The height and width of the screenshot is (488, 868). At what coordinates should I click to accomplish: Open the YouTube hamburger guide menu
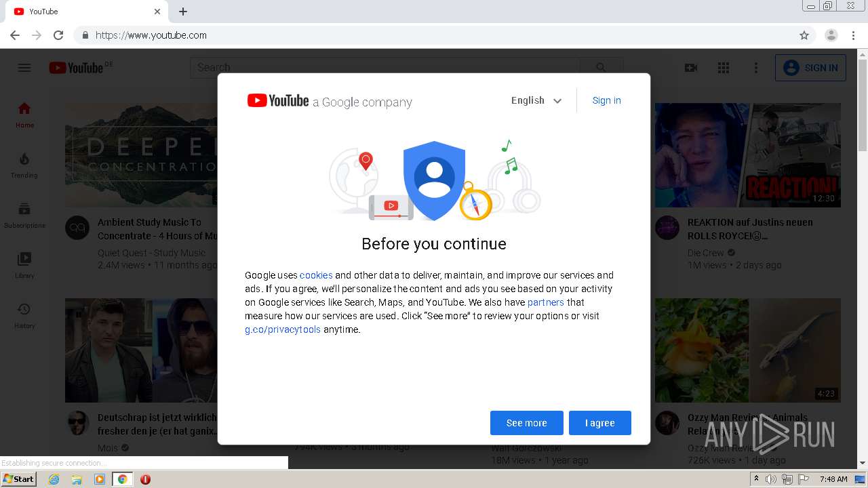pos(24,68)
